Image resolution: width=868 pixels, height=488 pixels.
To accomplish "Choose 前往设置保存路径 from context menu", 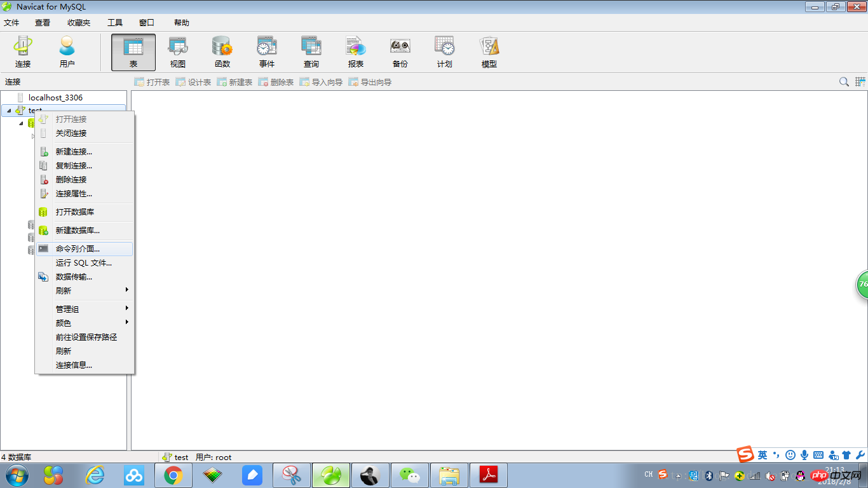I will point(85,337).
